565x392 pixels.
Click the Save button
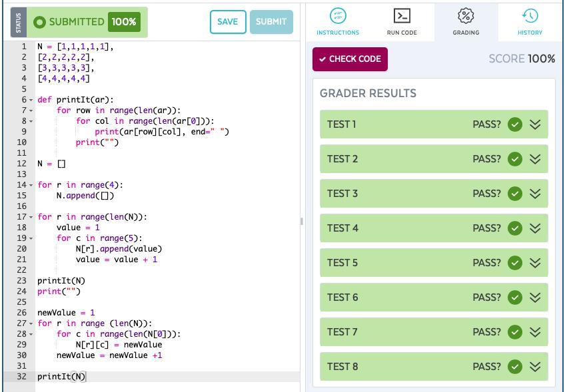tap(227, 22)
